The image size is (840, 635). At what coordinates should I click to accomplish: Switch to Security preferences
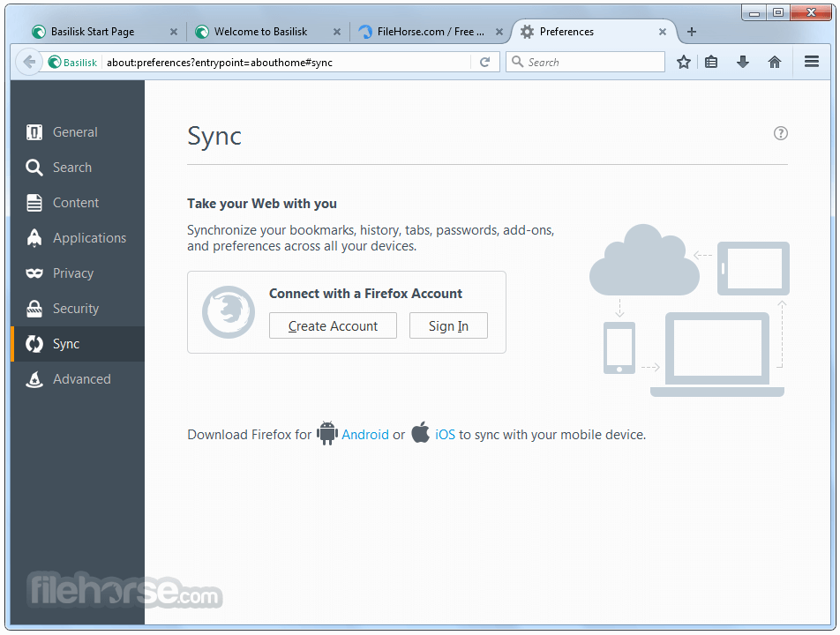[77, 309]
